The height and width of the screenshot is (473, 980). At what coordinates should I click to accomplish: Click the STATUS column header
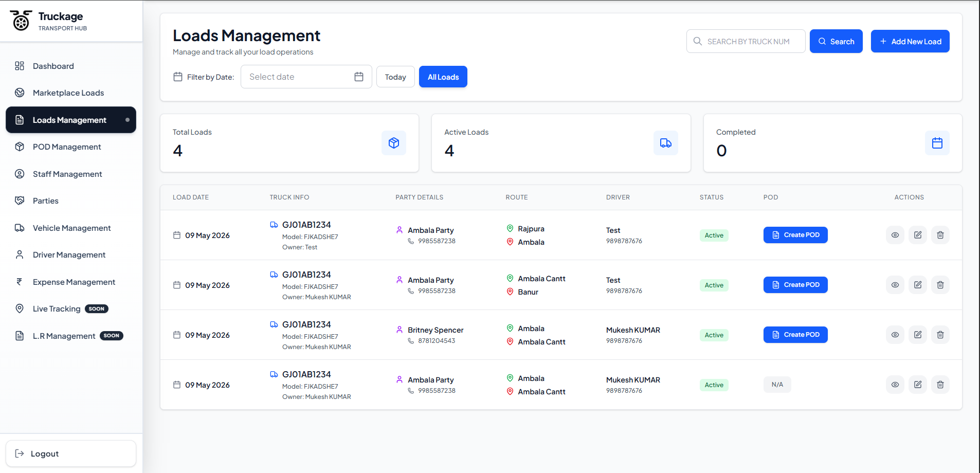712,197
